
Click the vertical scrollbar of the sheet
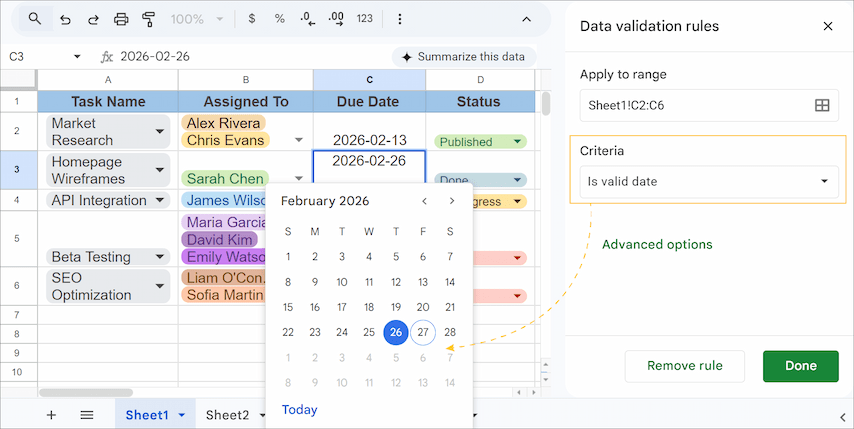pos(546,104)
